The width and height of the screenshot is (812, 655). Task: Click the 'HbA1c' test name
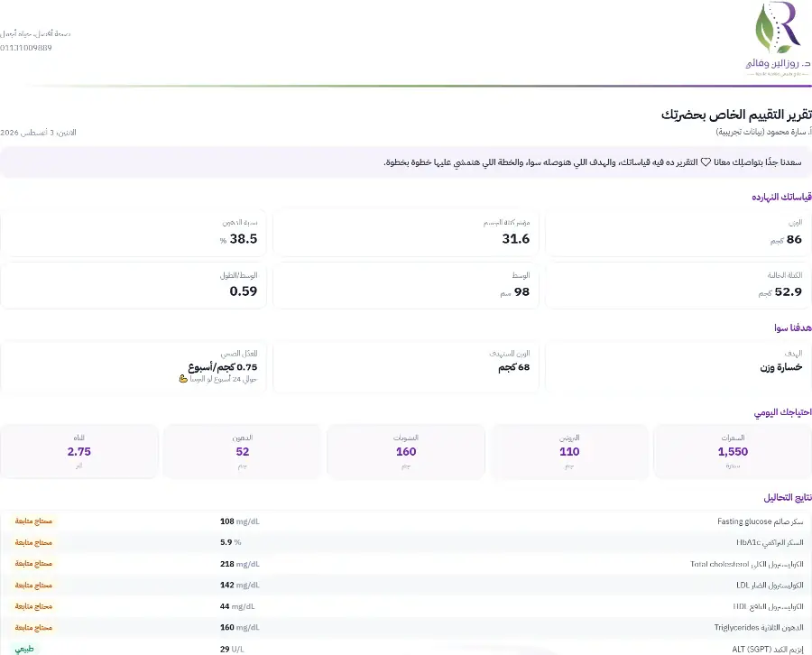pos(770,542)
